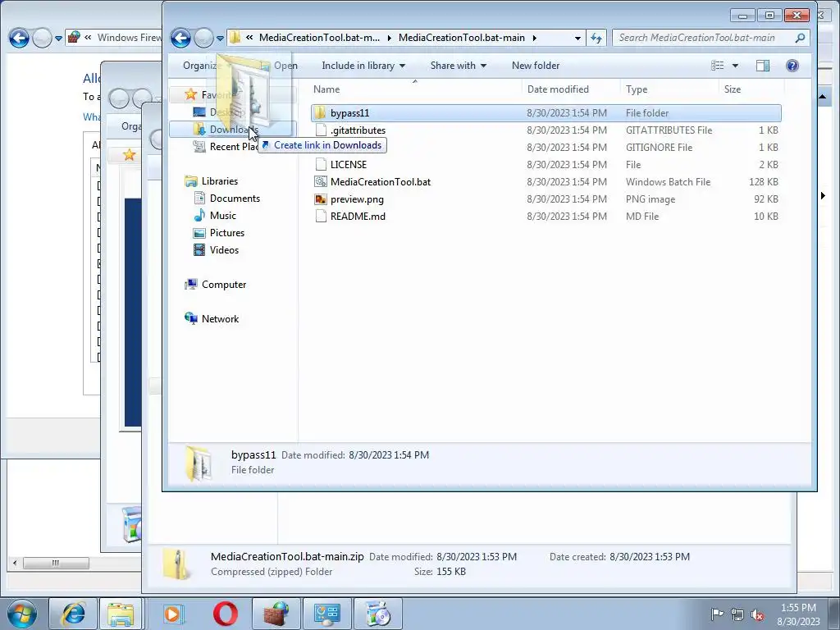
Task: Refresh the MediaCreationTool.bat-main folder view
Action: point(596,38)
